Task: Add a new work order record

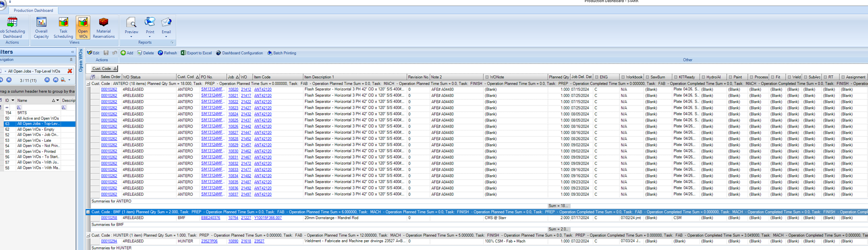Action: (127, 53)
